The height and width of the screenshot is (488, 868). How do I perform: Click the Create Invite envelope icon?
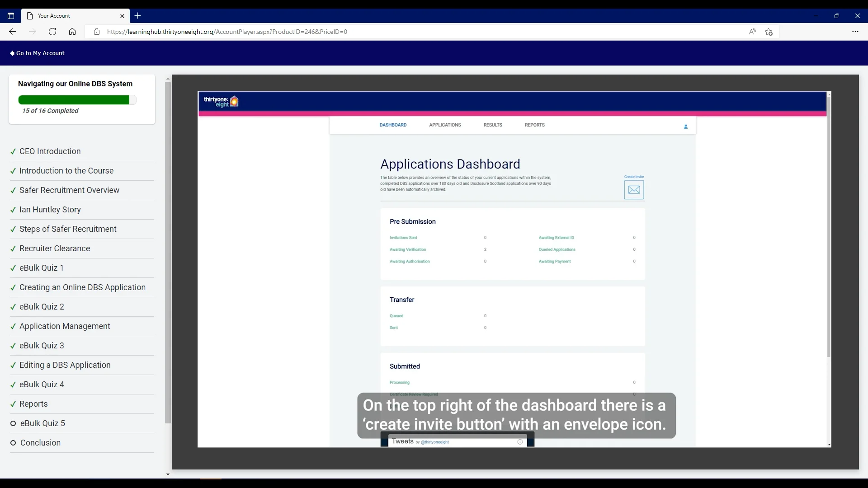coord(634,190)
